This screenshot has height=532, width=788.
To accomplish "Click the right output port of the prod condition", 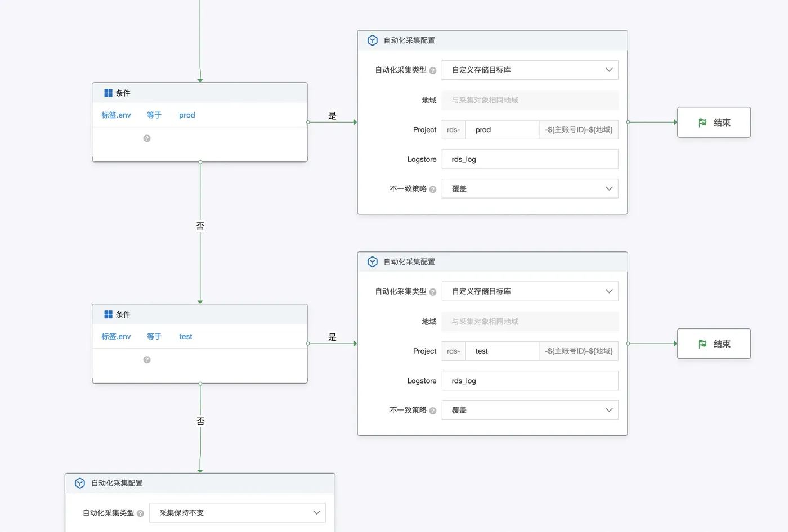I will 308,122.
